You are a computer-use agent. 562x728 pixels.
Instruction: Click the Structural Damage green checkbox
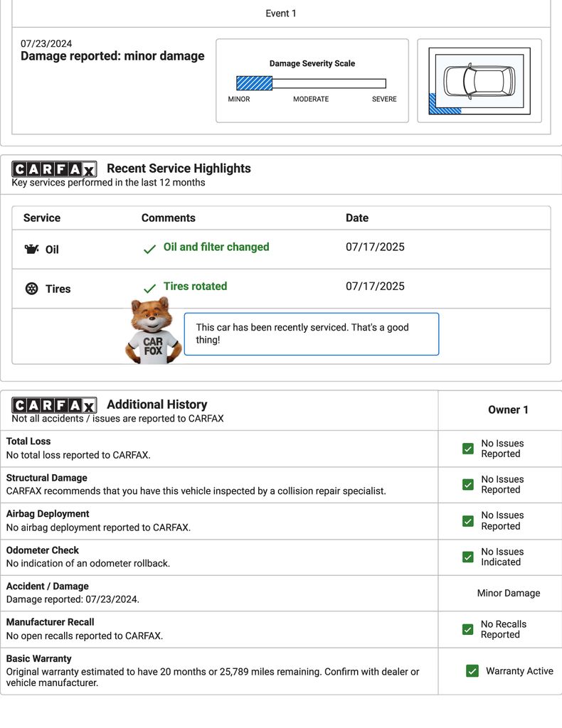pyautogui.click(x=468, y=485)
